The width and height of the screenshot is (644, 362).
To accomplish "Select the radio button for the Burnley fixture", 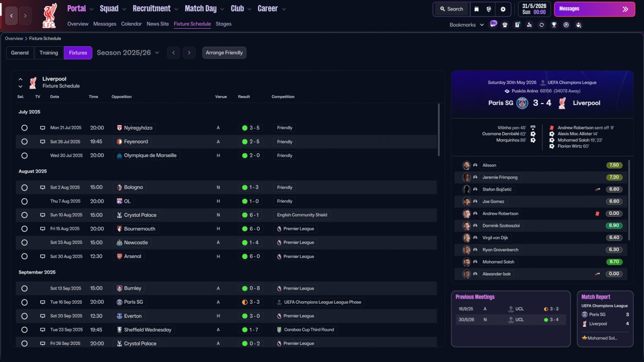I will [x=24, y=289].
